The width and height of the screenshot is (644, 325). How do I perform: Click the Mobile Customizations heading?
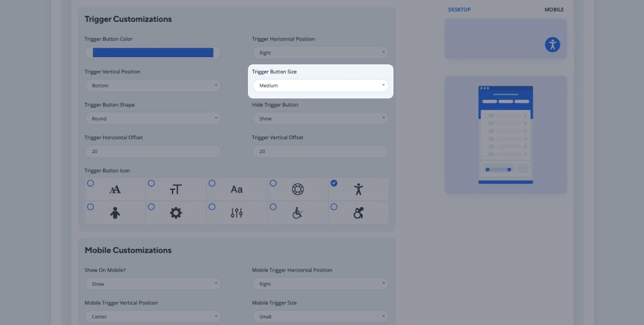click(x=128, y=250)
